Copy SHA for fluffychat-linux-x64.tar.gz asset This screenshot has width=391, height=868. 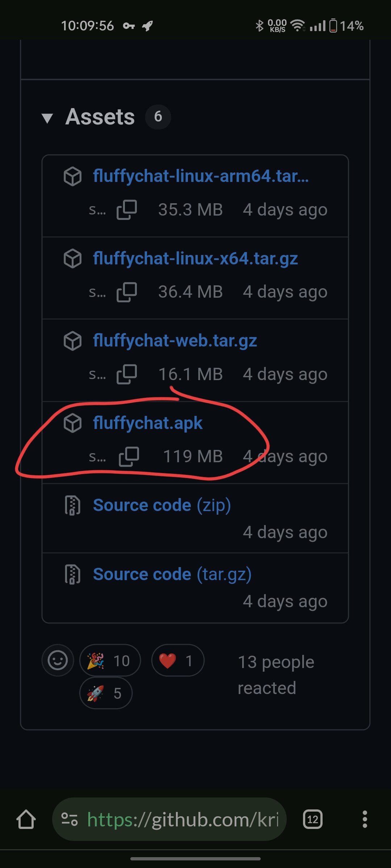[x=127, y=292]
